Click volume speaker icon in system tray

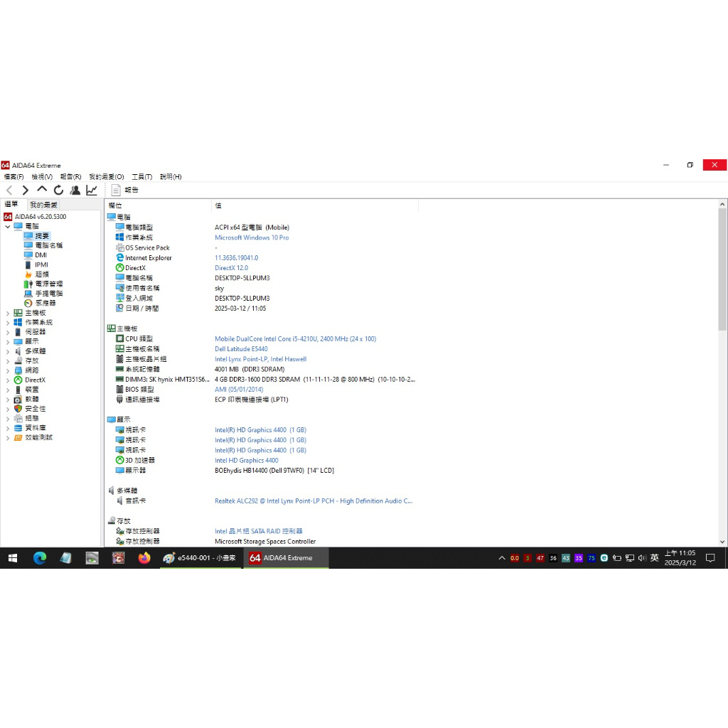(642, 559)
